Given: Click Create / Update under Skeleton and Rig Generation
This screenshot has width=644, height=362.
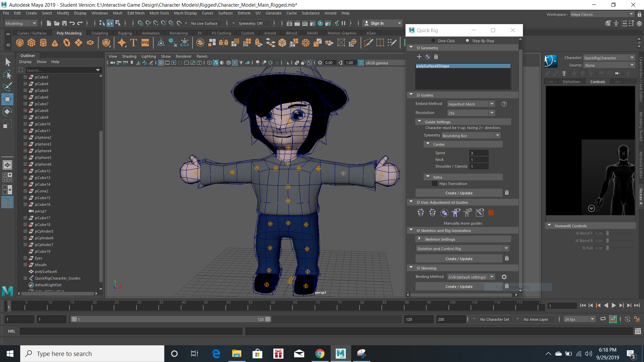Looking at the screenshot, I should coord(459,259).
